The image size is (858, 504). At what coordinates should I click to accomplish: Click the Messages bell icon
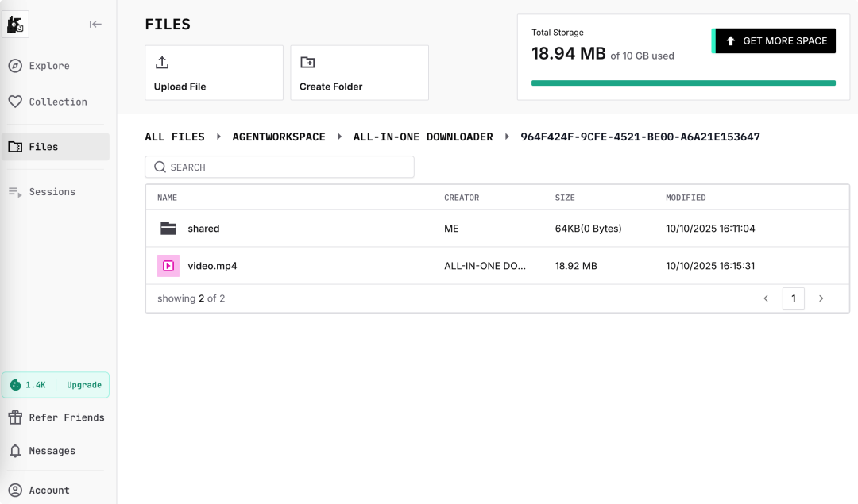(15, 451)
